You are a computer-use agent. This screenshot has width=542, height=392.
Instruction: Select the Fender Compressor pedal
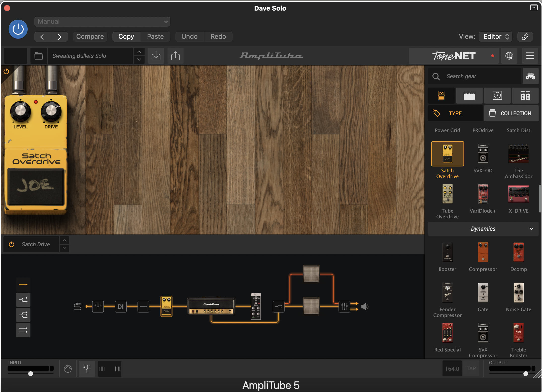tap(447, 293)
